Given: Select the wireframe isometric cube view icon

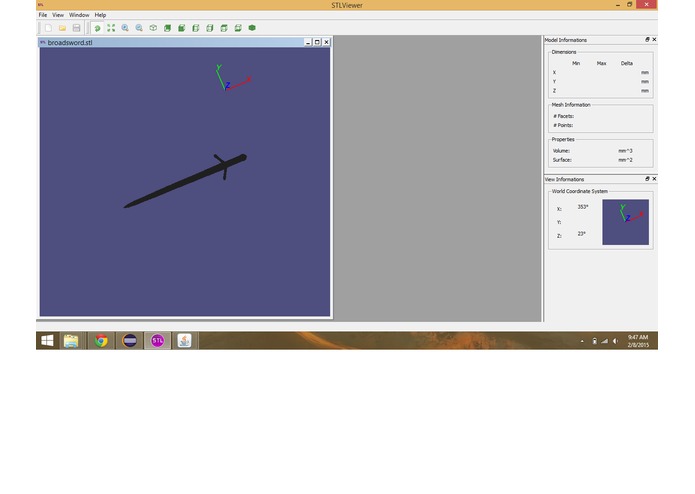Looking at the screenshot, I should tap(153, 28).
